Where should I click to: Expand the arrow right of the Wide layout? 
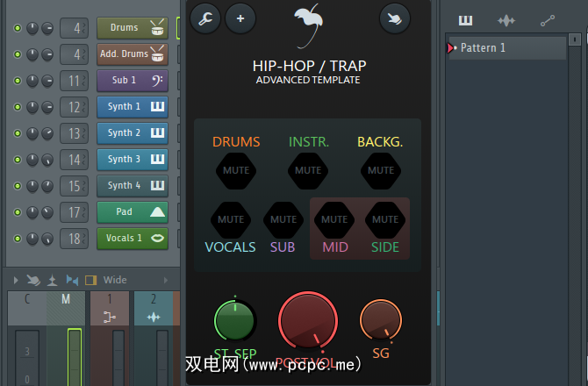pyautogui.click(x=166, y=280)
